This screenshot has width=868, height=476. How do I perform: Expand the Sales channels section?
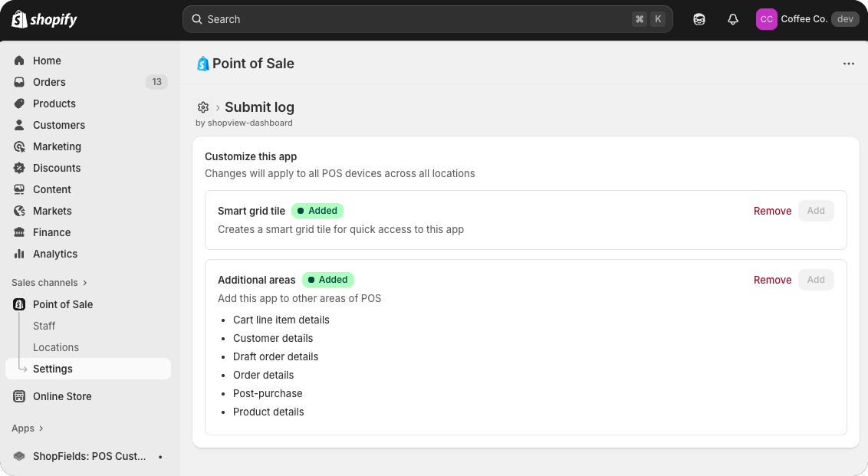[49, 282]
